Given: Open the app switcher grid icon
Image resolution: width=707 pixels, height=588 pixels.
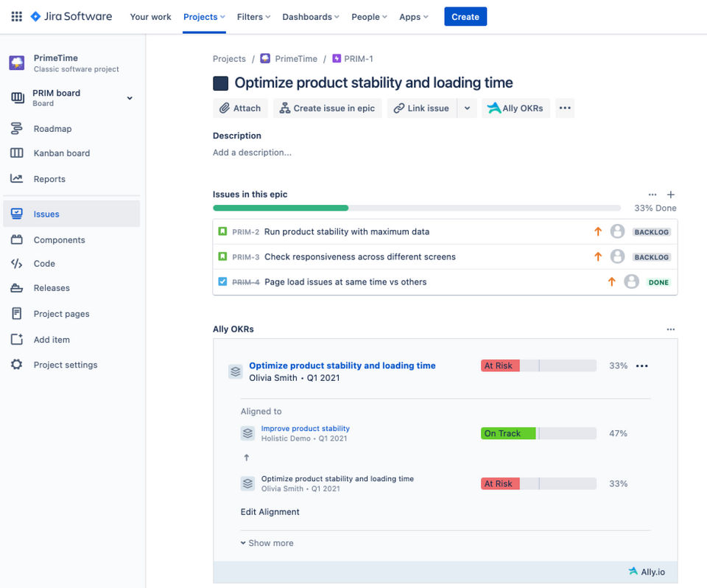Looking at the screenshot, I should 16,16.
